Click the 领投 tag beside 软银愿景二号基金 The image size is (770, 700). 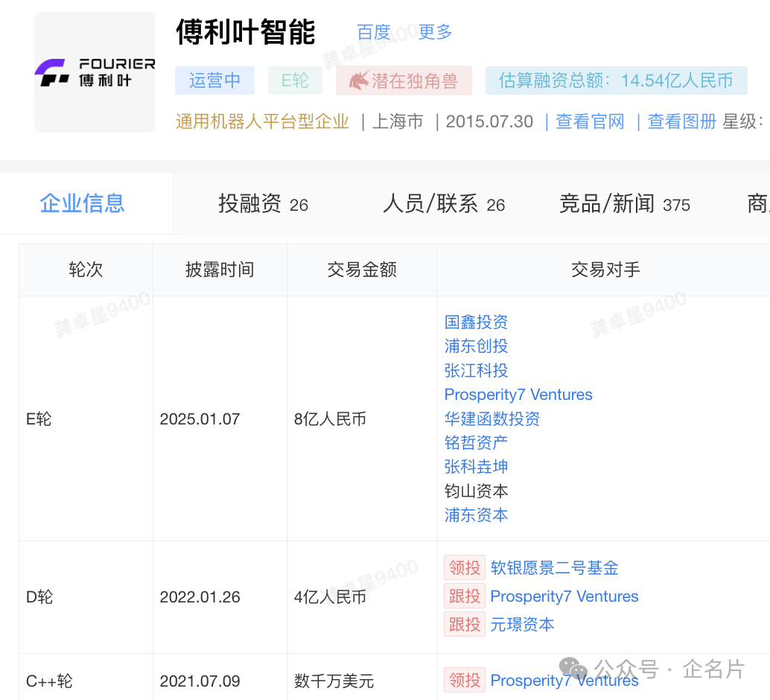click(465, 568)
